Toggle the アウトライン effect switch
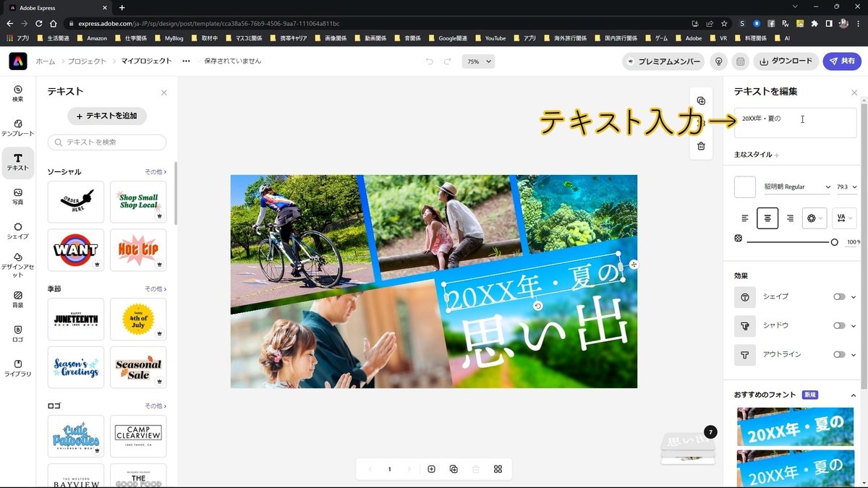This screenshot has width=868, height=488. [x=839, y=354]
